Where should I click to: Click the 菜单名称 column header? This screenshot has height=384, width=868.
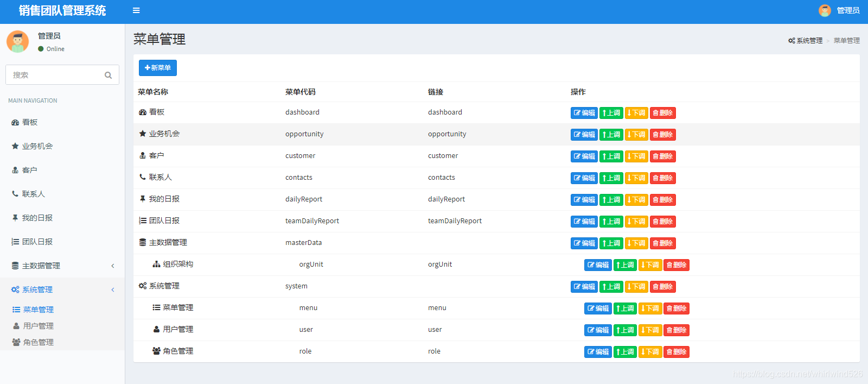coord(153,92)
